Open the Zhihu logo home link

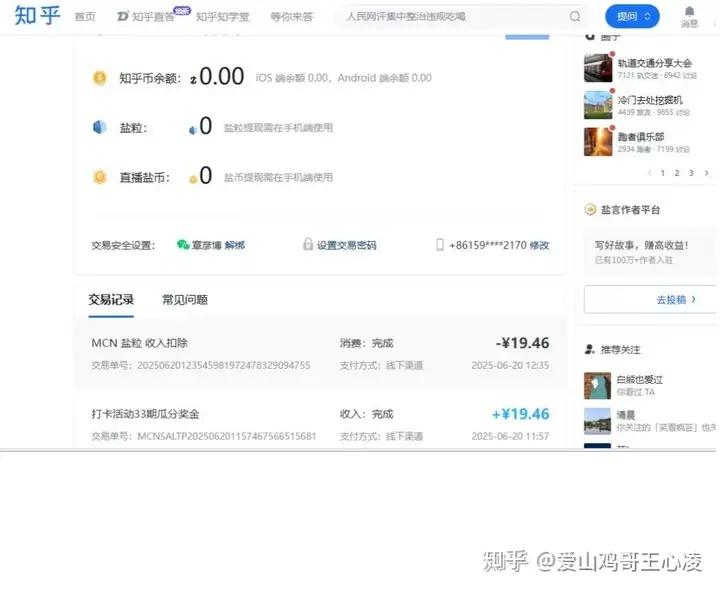(x=37, y=15)
